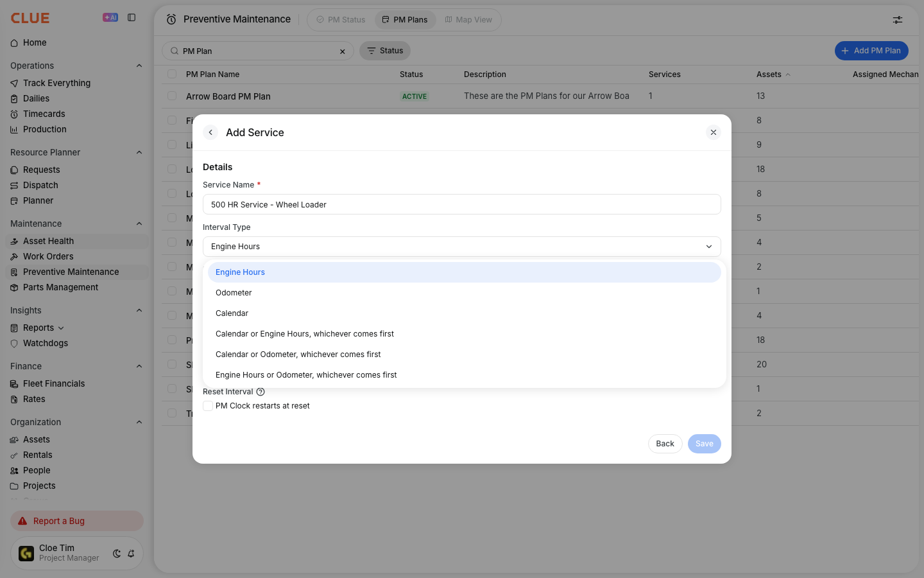
Task: Collapse the Resource Planner section
Action: 139,152
